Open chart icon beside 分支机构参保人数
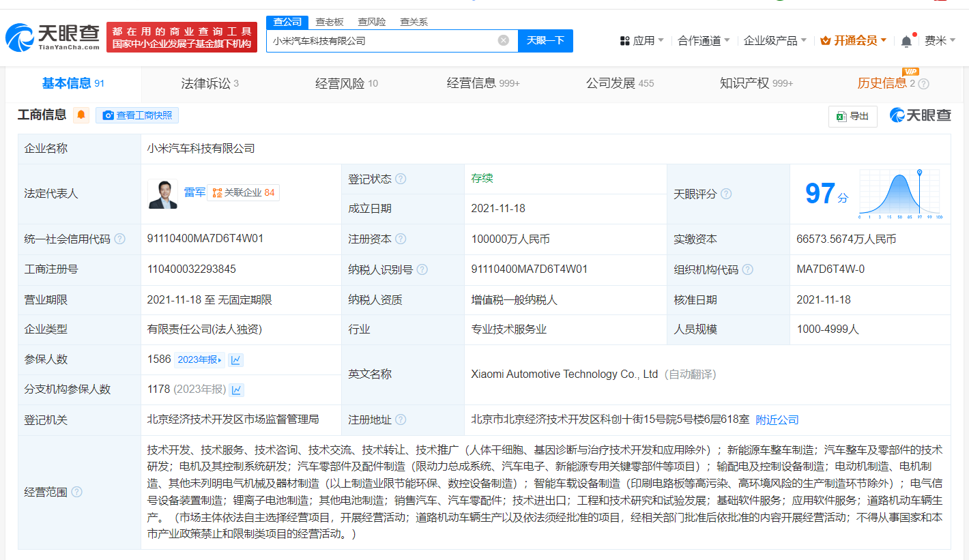 tap(237, 389)
